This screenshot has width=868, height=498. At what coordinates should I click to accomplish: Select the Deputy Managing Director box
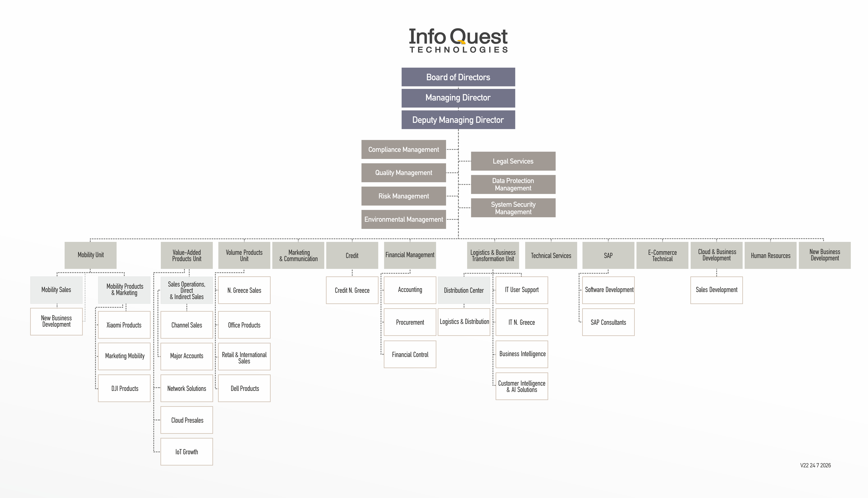[x=458, y=120]
